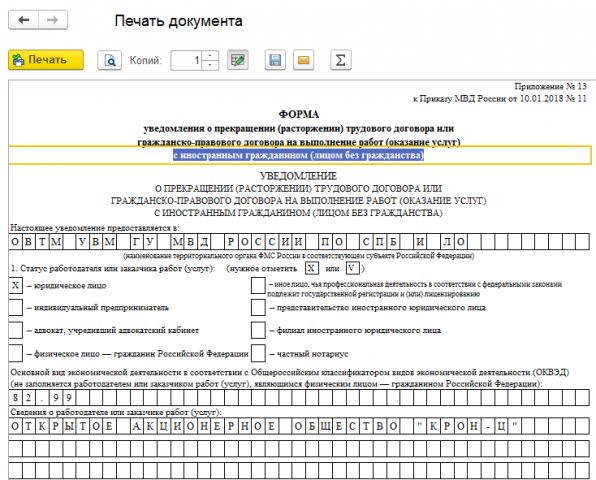Toggle the document edit mode icon

[238, 60]
